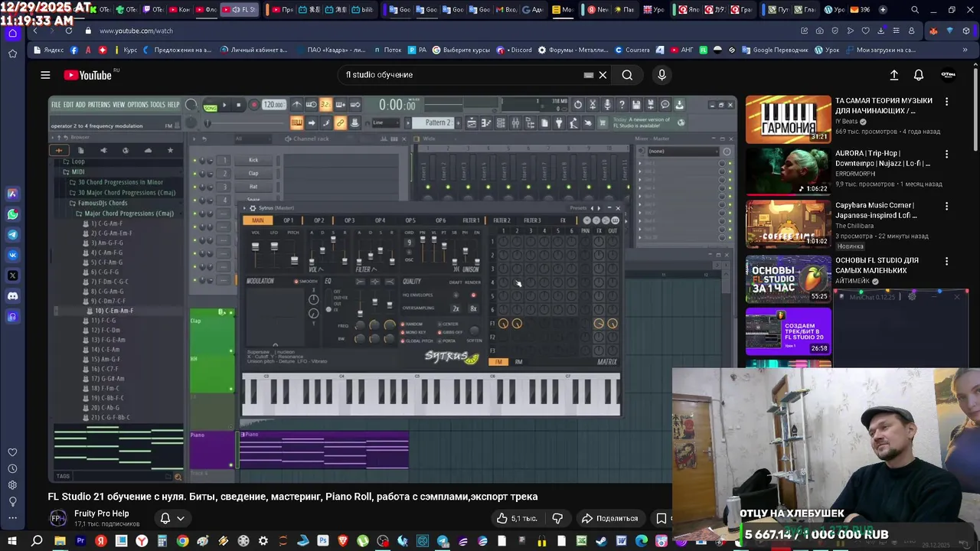Select '17) G-G#-Am' in FL browser

coord(106,379)
